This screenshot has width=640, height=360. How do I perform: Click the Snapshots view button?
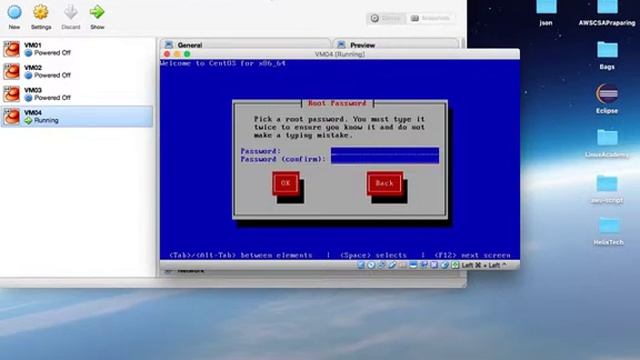point(430,18)
